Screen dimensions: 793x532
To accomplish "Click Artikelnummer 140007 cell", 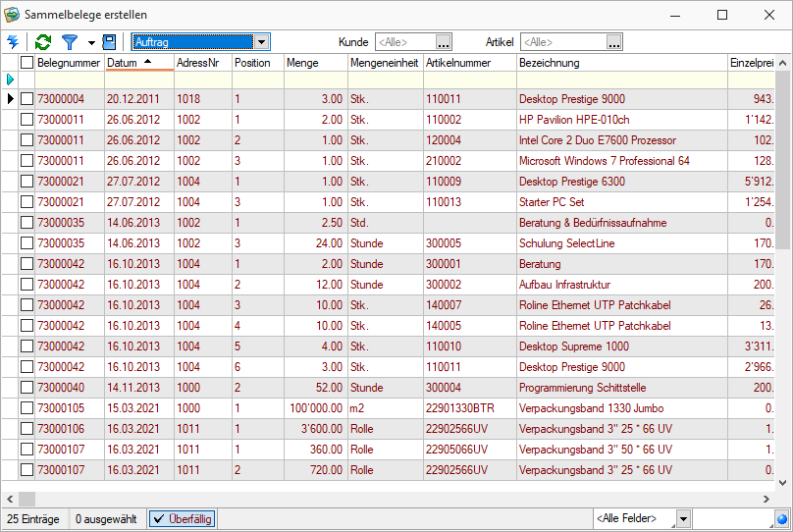I will (470, 305).
